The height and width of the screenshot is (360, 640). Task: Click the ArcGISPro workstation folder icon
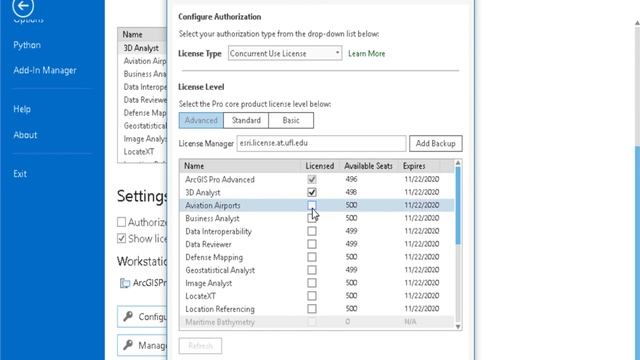click(124, 283)
